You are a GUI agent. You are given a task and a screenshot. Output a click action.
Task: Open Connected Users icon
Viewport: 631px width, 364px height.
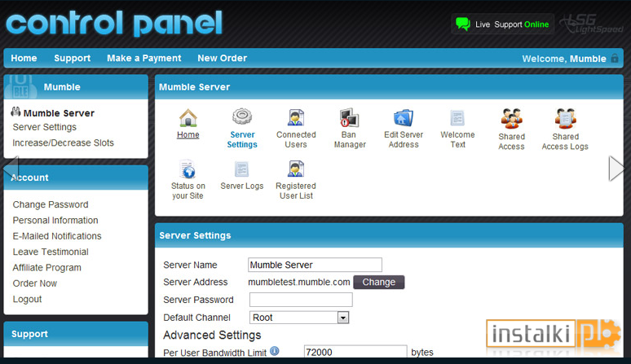click(x=296, y=118)
